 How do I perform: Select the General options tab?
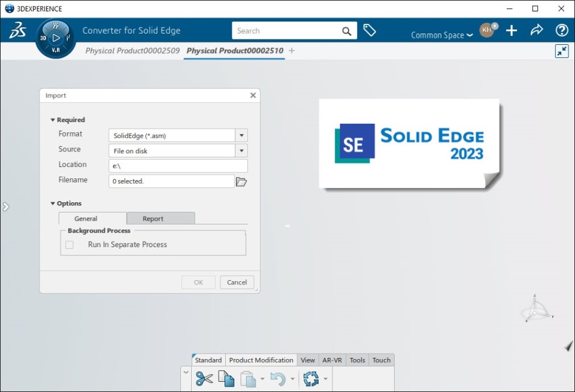93,218
